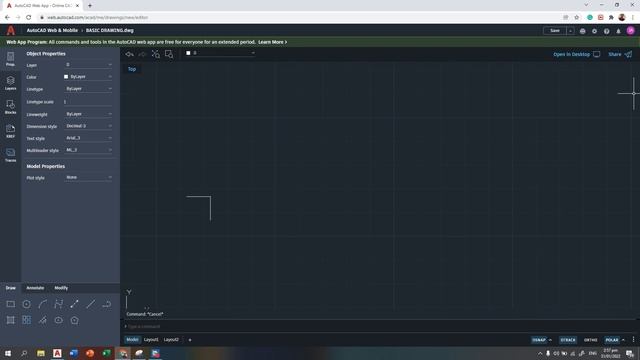
Task: Switch to the Layout1 tab
Action: (x=151, y=340)
